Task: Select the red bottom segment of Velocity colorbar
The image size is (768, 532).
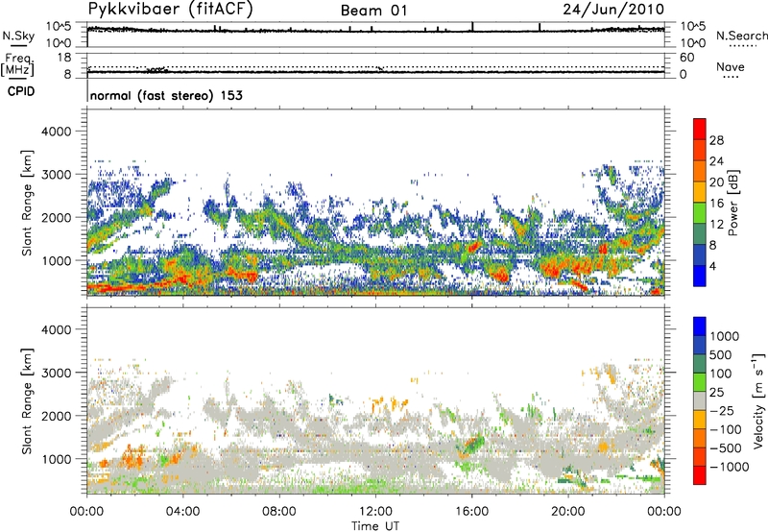Action: 700,475
